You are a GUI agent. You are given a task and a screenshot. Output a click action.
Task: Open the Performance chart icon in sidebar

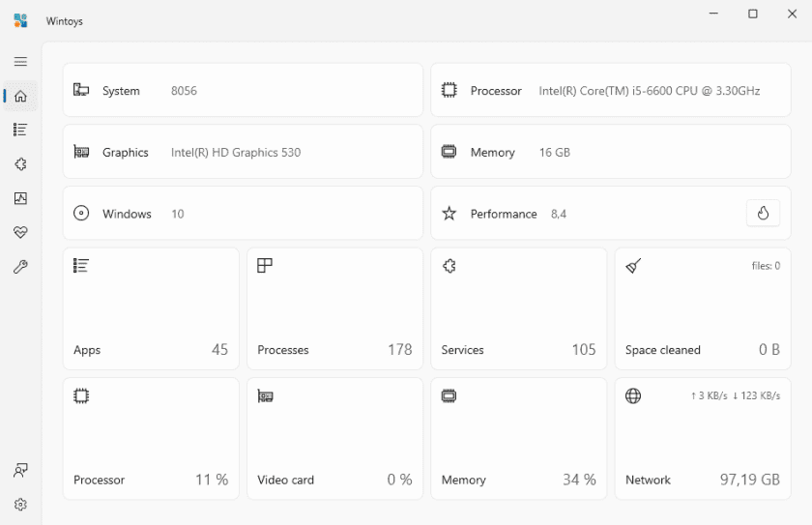point(20,198)
